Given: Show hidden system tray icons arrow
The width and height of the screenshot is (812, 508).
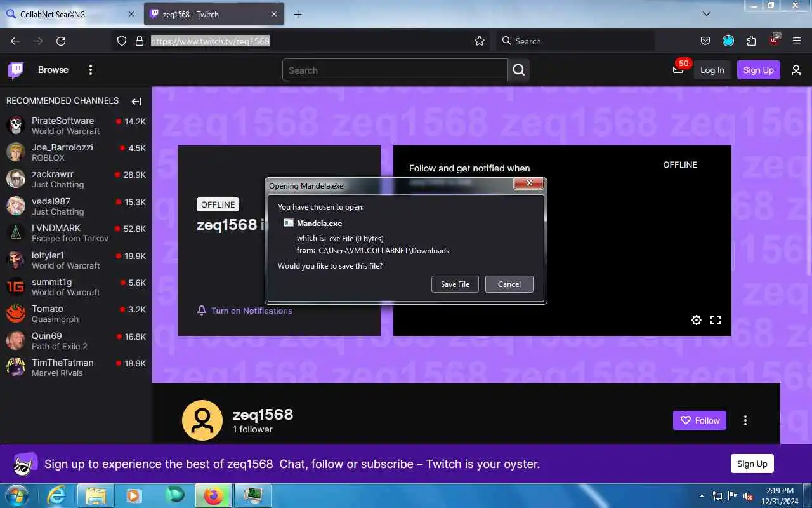Looking at the screenshot, I should 702,496.
